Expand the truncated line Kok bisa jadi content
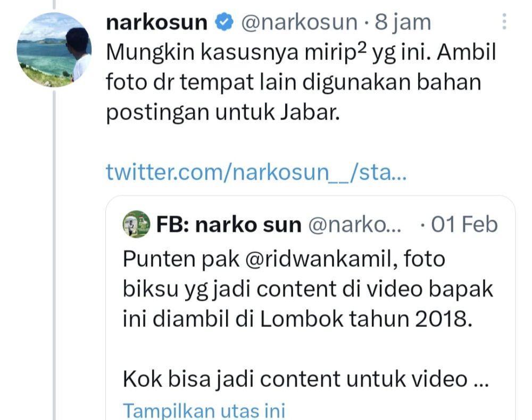Image resolution: width=532 pixels, height=420 pixels. pos(305,379)
